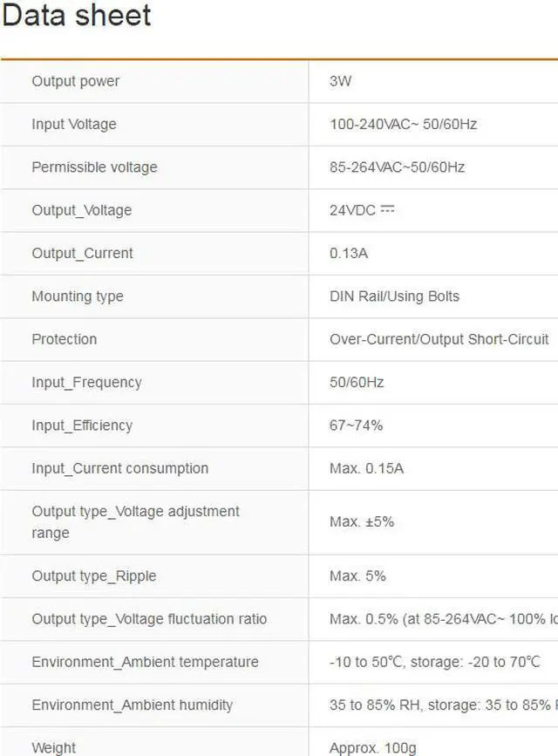Select the "Permissible voltage" label
This screenshot has height=756, width=558.
(x=94, y=167)
